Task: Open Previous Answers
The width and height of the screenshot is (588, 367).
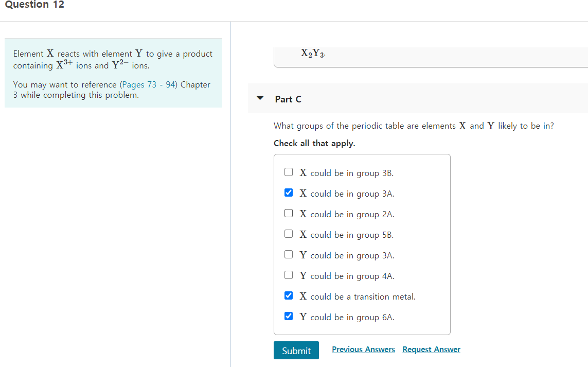Action: (x=363, y=349)
